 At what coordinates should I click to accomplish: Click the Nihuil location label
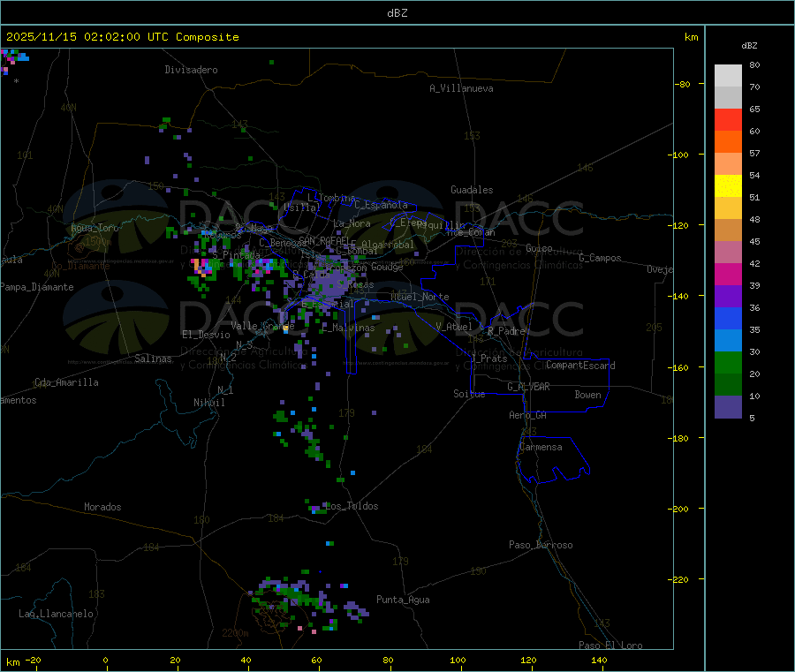click(209, 403)
